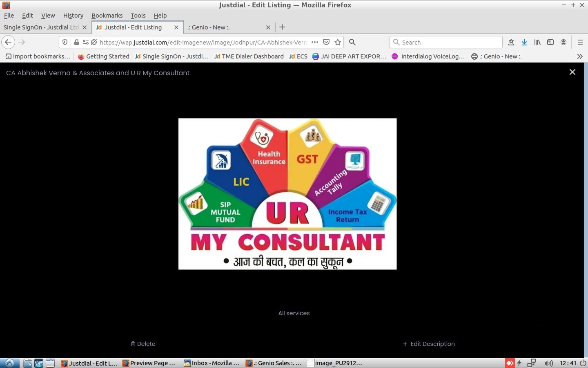The height and width of the screenshot is (368, 588).
Task: Click the back navigation arrow
Action: (8, 42)
